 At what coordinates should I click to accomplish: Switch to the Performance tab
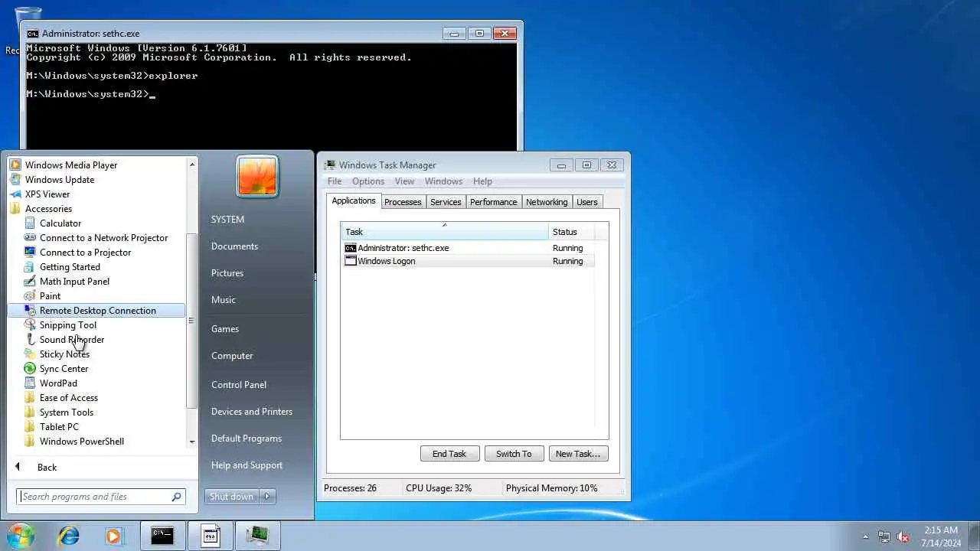point(493,202)
